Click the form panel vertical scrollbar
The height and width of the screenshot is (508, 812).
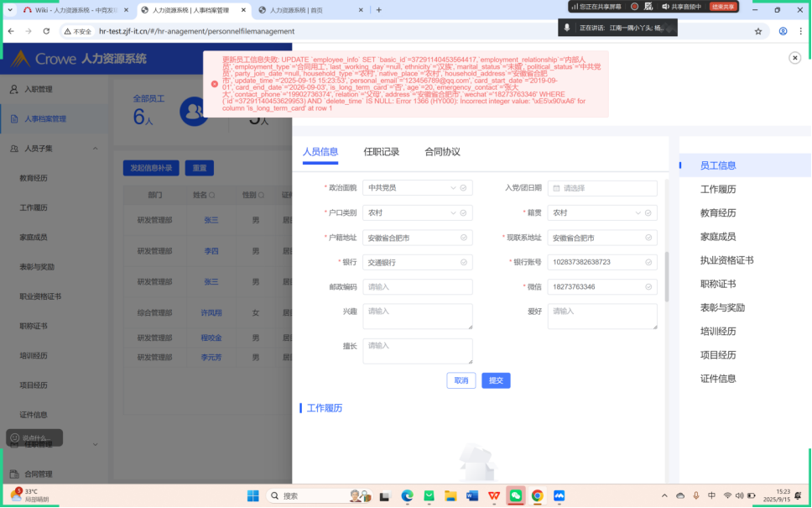click(x=667, y=277)
